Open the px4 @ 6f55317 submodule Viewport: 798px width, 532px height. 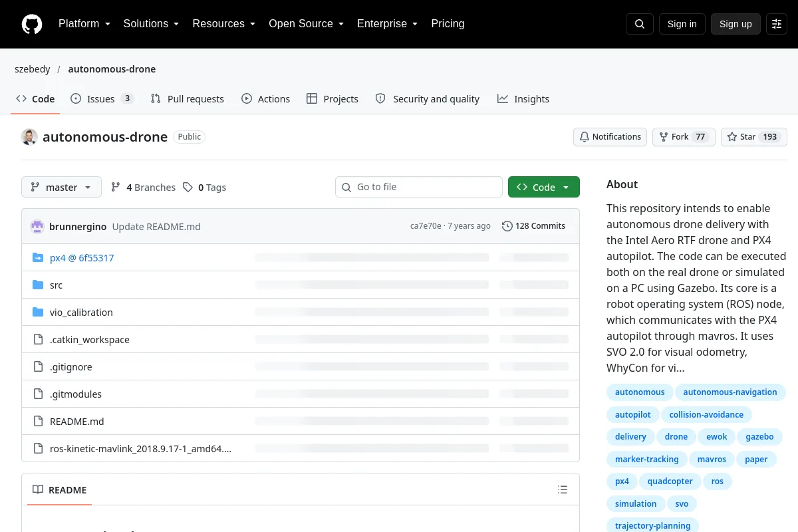tap(82, 257)
